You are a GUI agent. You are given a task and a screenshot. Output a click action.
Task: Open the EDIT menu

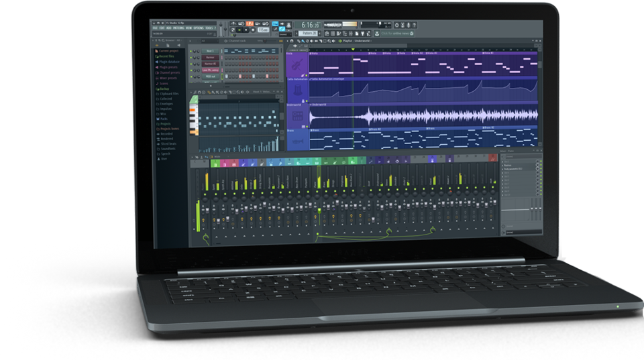click(162, 28)
